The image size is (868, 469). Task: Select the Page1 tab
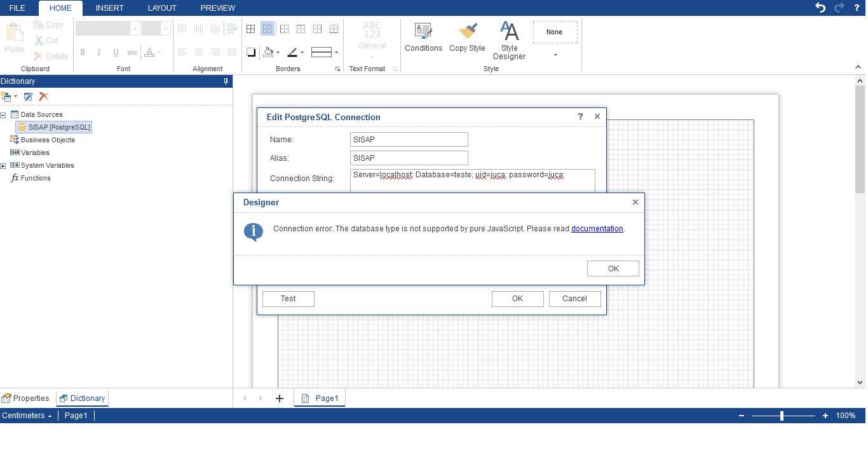coord(320,398)
